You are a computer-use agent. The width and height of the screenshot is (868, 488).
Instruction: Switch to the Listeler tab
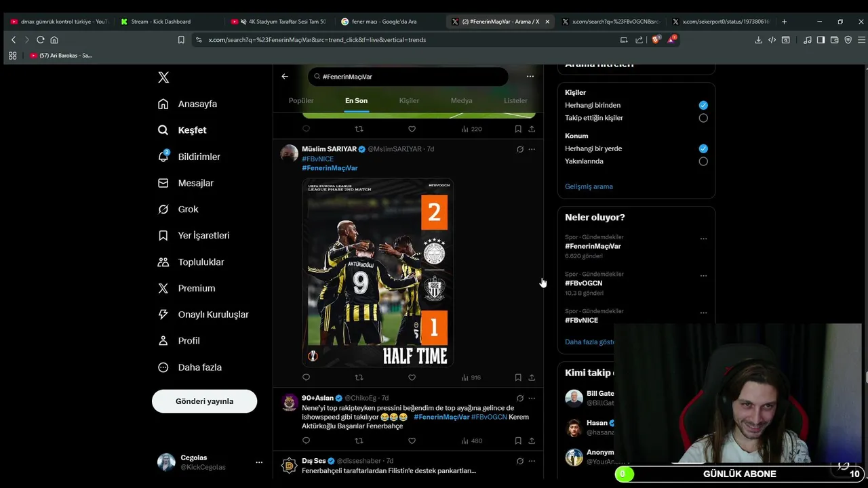pyautogui.click(x=515, y=100)
